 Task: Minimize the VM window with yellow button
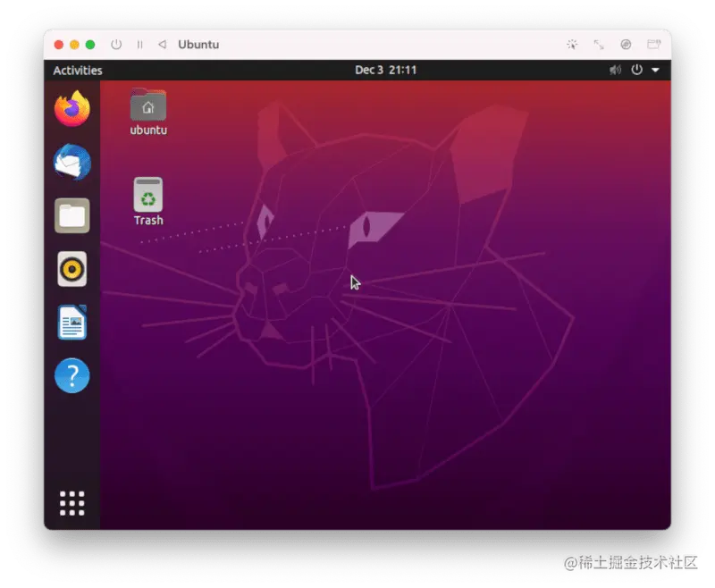(74, 44)
